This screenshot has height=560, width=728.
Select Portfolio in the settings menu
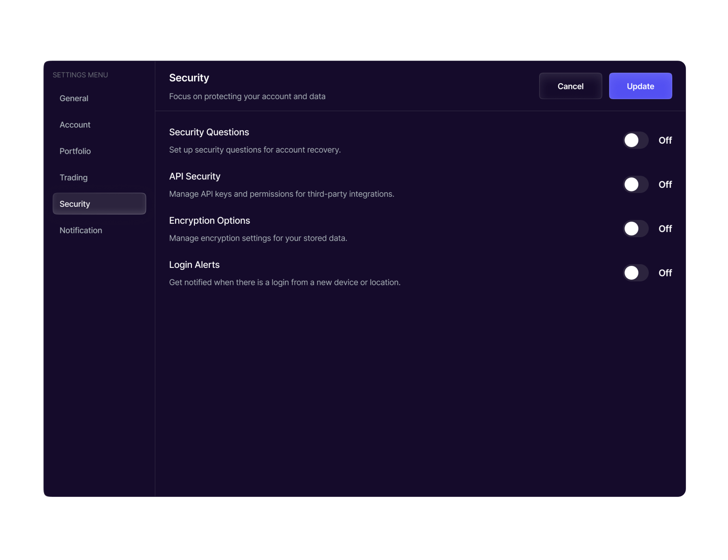pos(75,151)
